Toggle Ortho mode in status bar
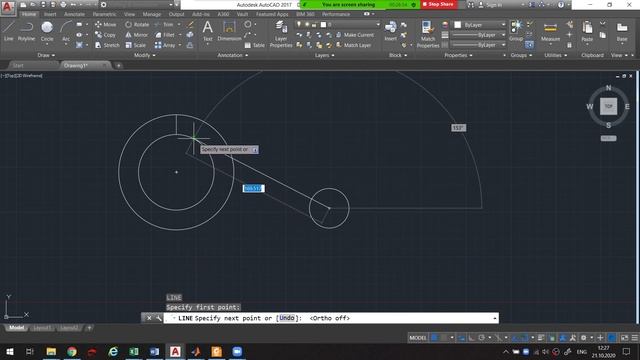Viewport: 640px width, 360px height. click(471, 338)
